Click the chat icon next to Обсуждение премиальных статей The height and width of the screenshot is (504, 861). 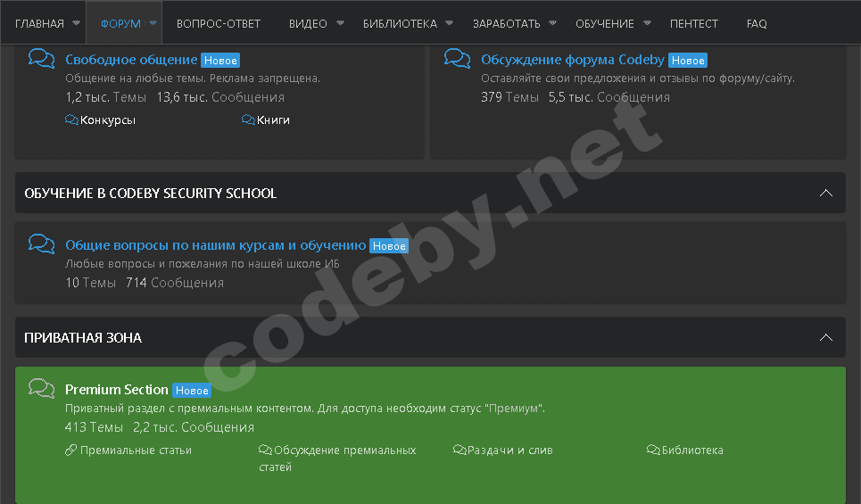(x=265, y=450)
